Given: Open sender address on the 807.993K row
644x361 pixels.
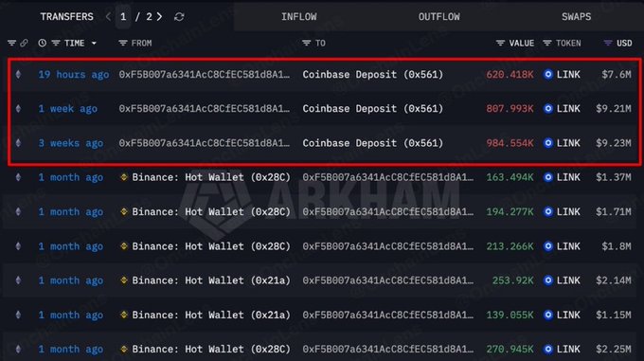Looking at the screenshot, I should [205, 108].
